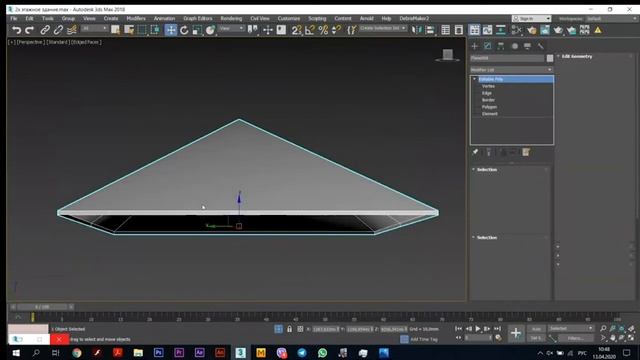Select Vertex sub-object level in stack
640x360 pixels.
coord(488,86)
